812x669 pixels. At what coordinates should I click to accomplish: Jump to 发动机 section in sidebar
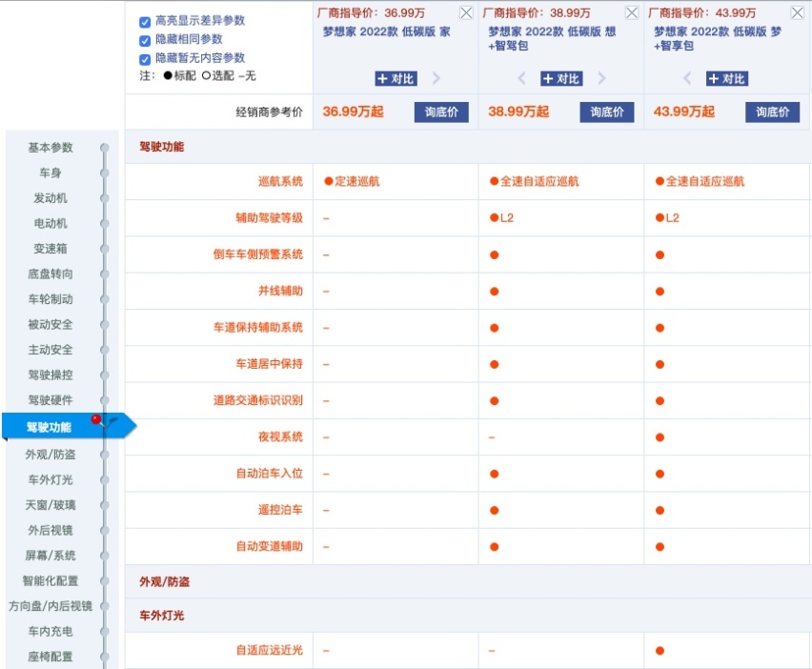[51, 198]
